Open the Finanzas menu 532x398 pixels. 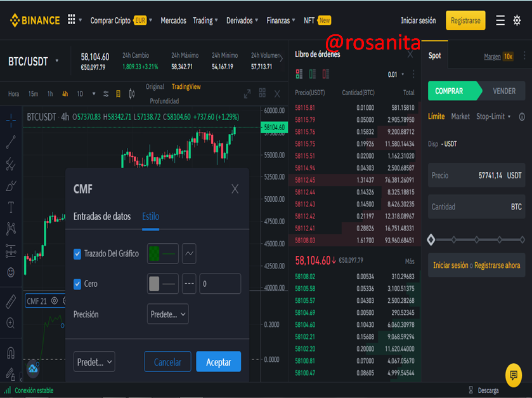pos(281,20)
